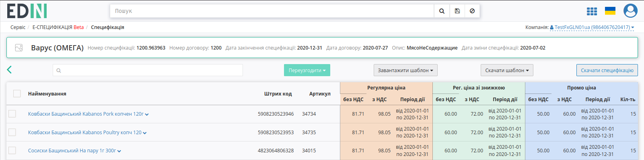Screen dimensions: 644x160
Task: Click the Найменування column header
Action: (x=47, y=94)
